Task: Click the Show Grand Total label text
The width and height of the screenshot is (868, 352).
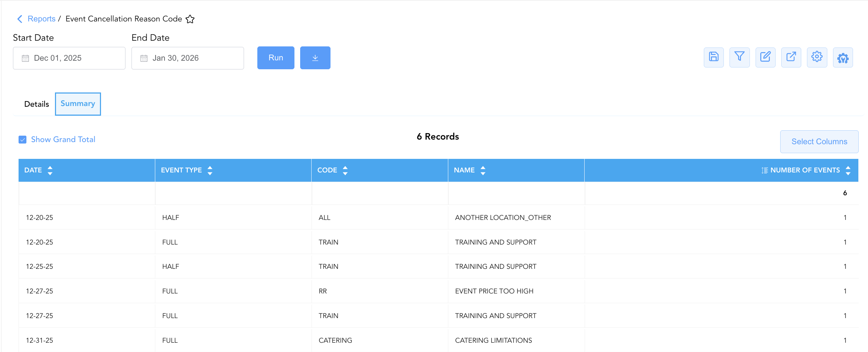Action: click(x=63, y=140)
